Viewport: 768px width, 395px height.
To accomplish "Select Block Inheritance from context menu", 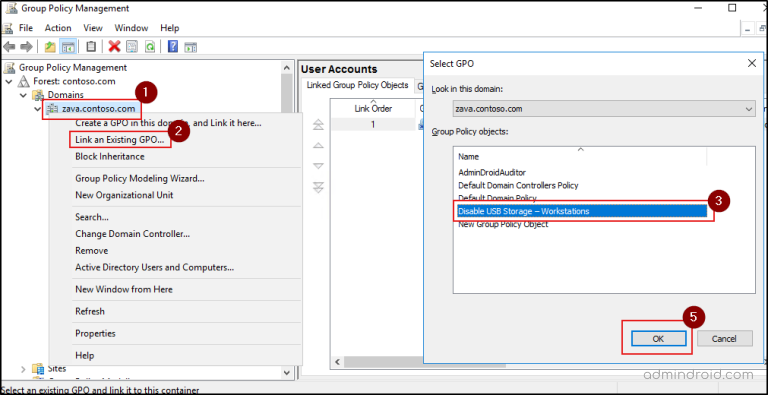I will coord(110,157).
